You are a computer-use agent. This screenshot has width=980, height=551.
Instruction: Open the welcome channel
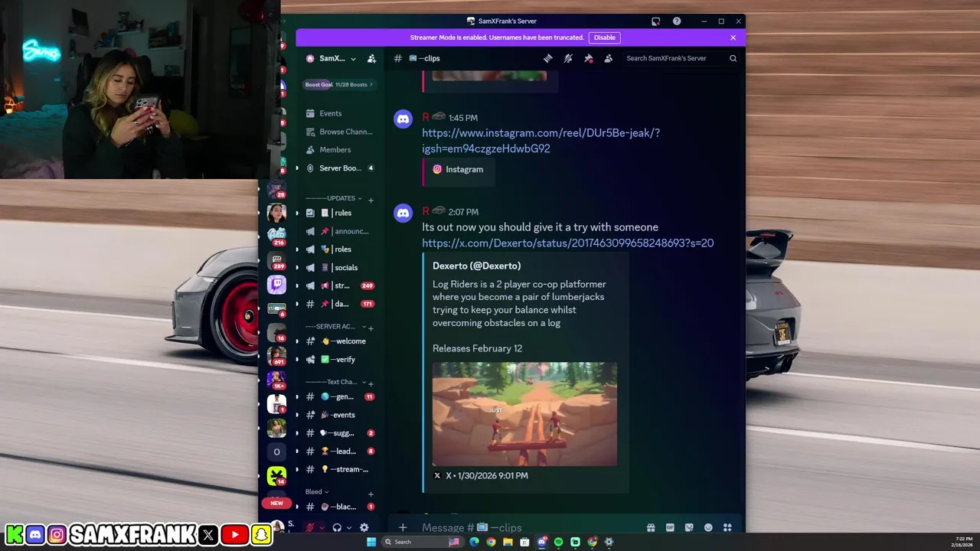pos(340,341)
